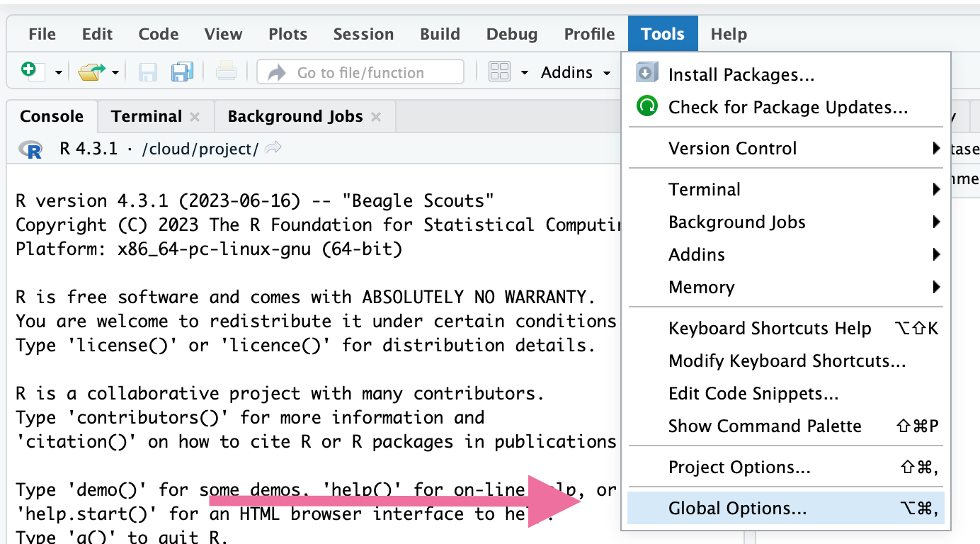
Task: Close the Background Jobs tab
Action: point(376,117)
